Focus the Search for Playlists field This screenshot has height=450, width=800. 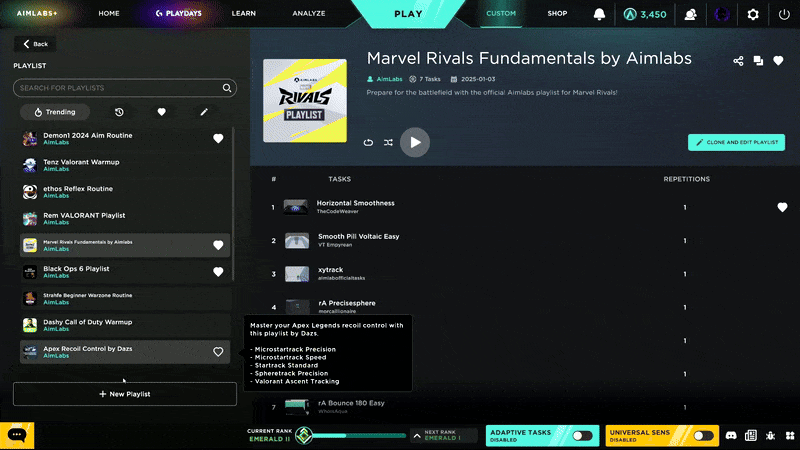(x=124, y=88)
